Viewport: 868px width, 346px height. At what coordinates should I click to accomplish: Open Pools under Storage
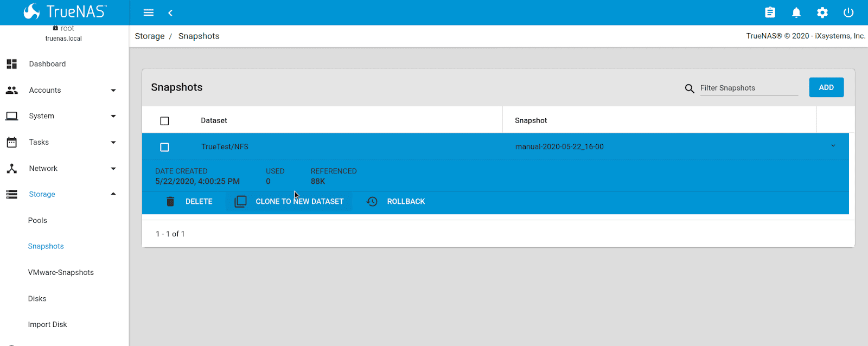click(x=37, y=220)
